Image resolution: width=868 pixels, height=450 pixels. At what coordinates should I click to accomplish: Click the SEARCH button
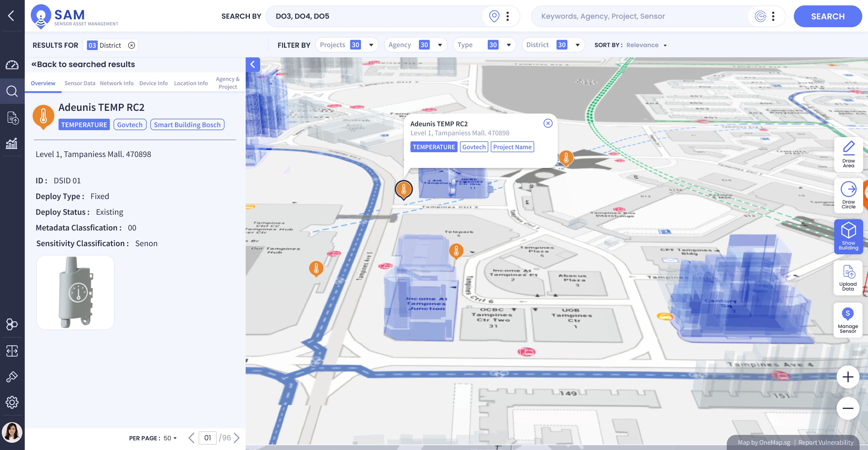(828, 16)
